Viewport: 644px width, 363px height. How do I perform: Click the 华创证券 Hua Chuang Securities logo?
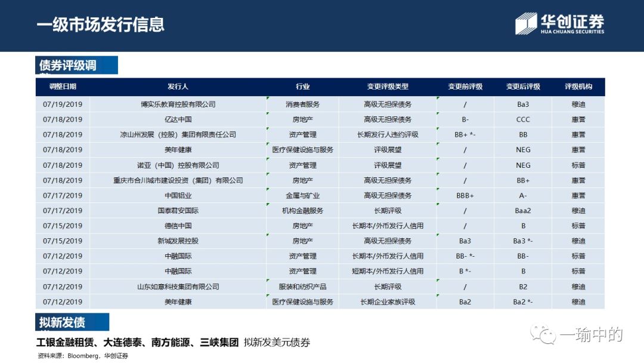[559, 23]
